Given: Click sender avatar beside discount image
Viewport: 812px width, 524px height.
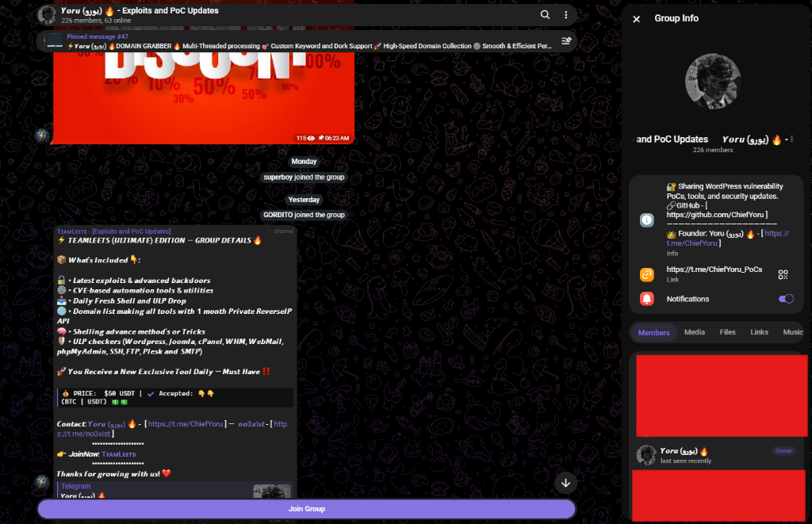Looking at the screenshot, I should 42,136.
